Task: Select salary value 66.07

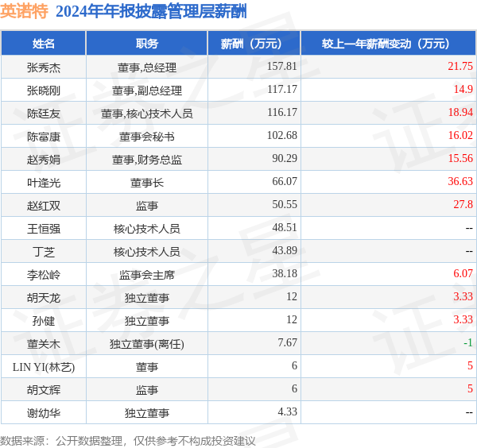Action: point(285,181)
